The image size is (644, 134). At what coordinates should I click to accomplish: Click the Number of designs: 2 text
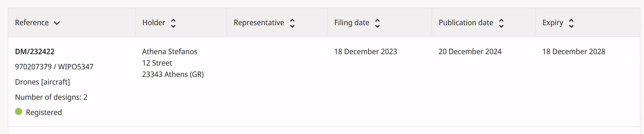pos(51,97)
